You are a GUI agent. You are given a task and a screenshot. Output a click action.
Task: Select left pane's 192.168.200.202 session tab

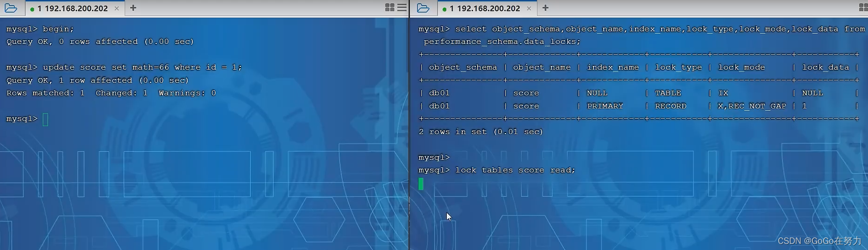(75, 8)
